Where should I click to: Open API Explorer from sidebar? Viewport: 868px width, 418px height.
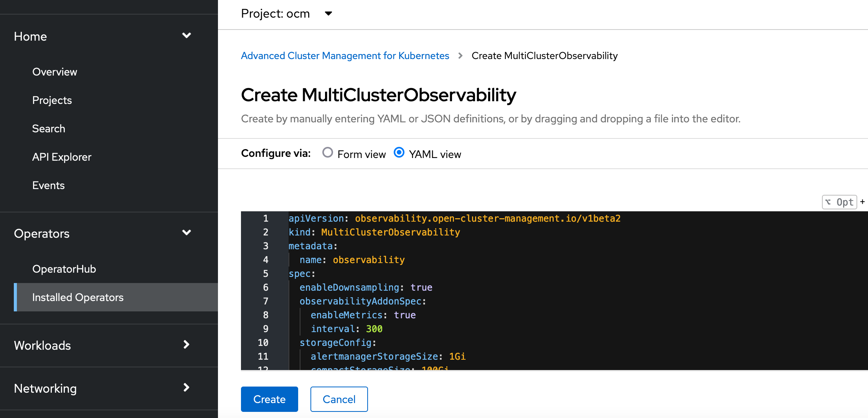(x=62, y=156)
